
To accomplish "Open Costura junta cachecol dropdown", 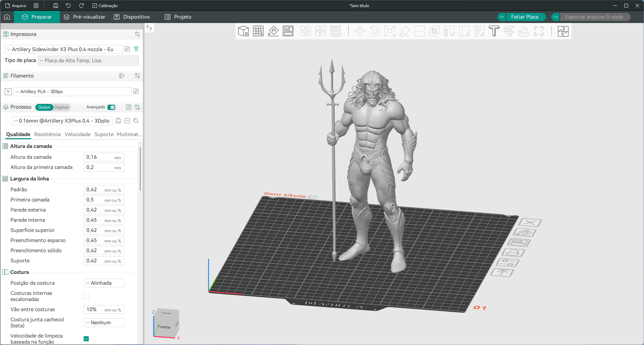I will pyautogui.click(x=104, y=323).
